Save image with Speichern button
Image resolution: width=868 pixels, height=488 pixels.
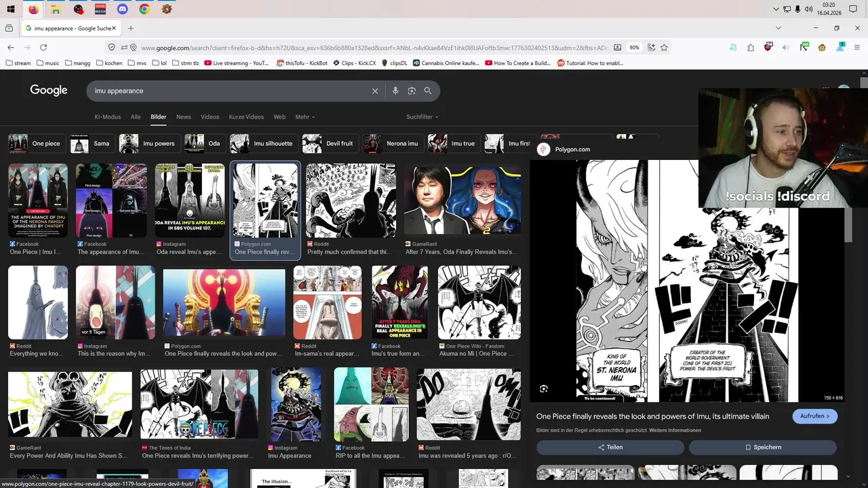[x=763, y=447]
